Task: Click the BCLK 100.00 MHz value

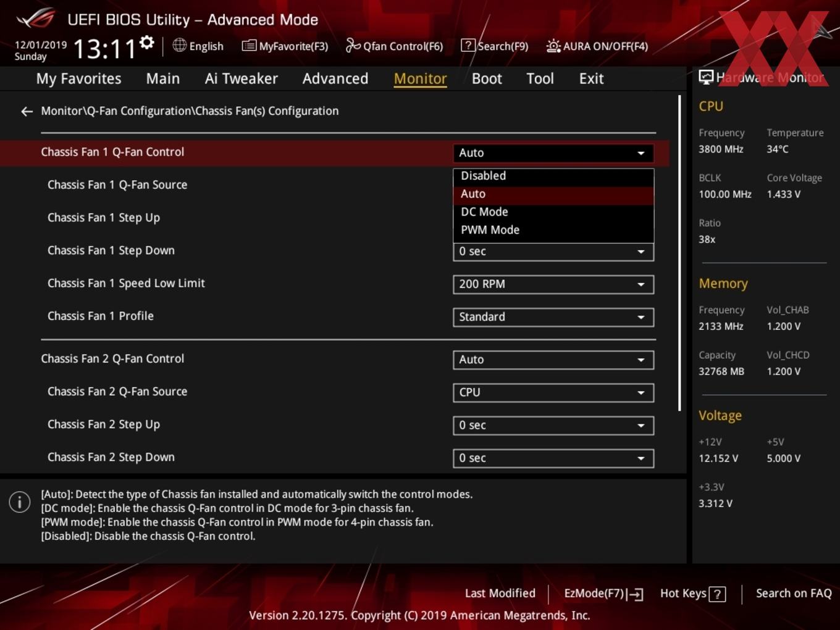Action: click(x=725, y=195)
